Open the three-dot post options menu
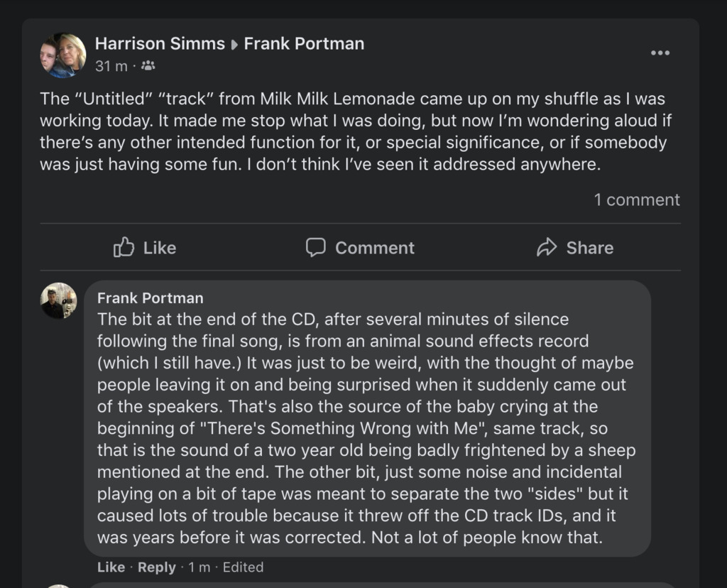This screenshot has width=727, height=588. pos(660,53)
